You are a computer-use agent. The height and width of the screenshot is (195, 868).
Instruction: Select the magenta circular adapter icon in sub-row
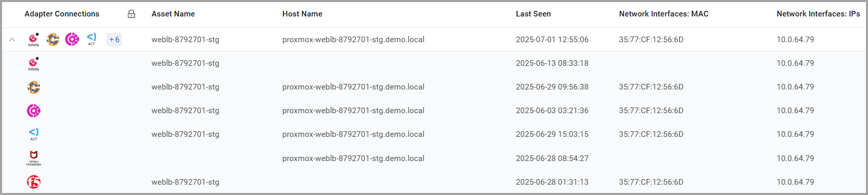tap(34, 111)
